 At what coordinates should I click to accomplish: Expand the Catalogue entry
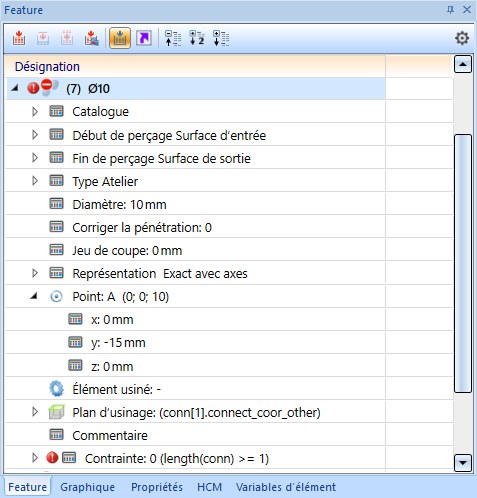click(x=35, y=111)
